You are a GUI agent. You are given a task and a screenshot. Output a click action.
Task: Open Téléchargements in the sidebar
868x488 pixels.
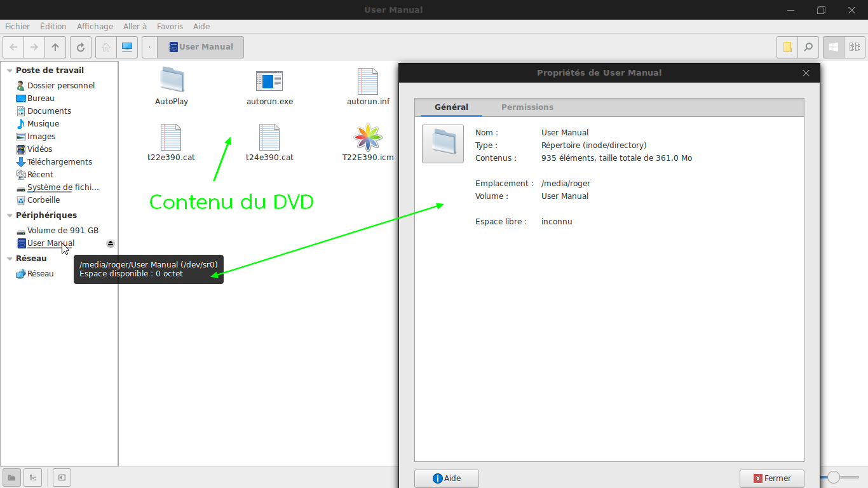[59, 162]
